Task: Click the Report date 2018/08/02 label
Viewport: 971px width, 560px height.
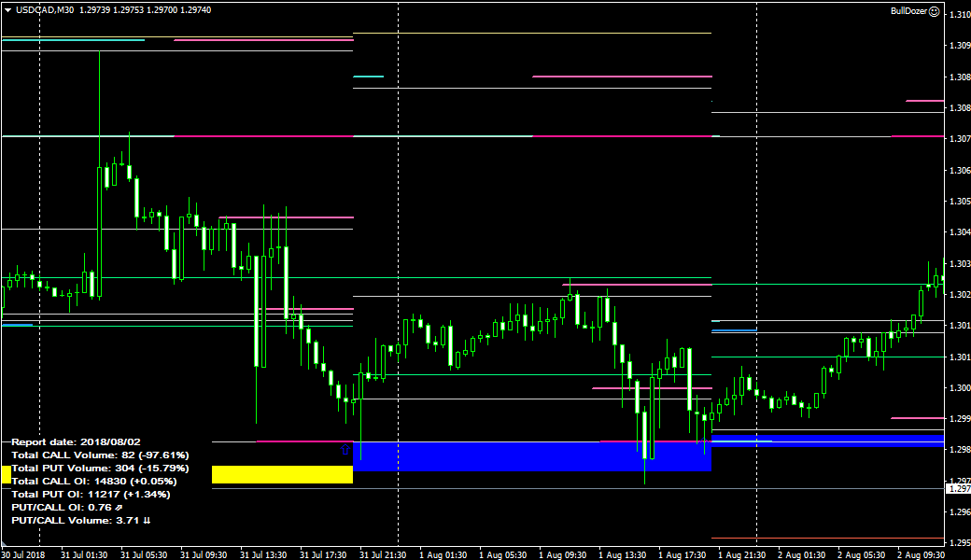Action: coord(76,441)
